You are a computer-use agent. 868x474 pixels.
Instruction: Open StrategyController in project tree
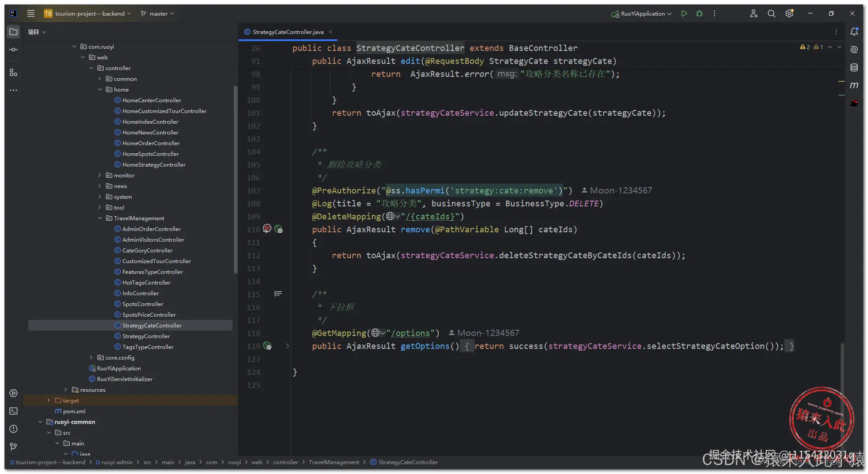[146, 336]
